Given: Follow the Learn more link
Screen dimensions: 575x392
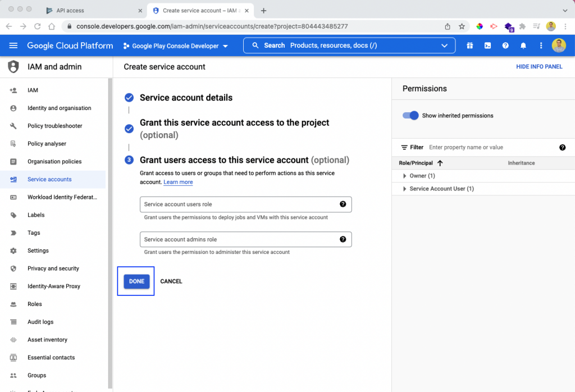Looking at the screenshot, I should pos(178,183).
